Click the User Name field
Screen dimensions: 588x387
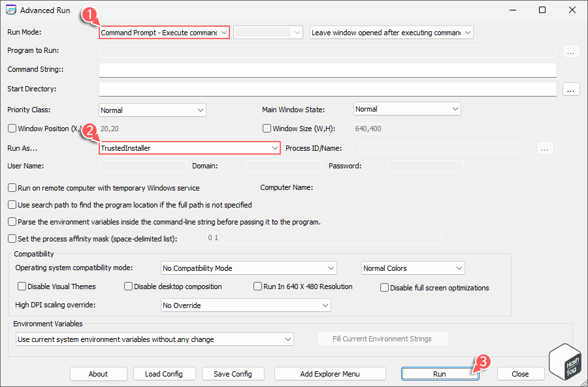coord(143,166)
